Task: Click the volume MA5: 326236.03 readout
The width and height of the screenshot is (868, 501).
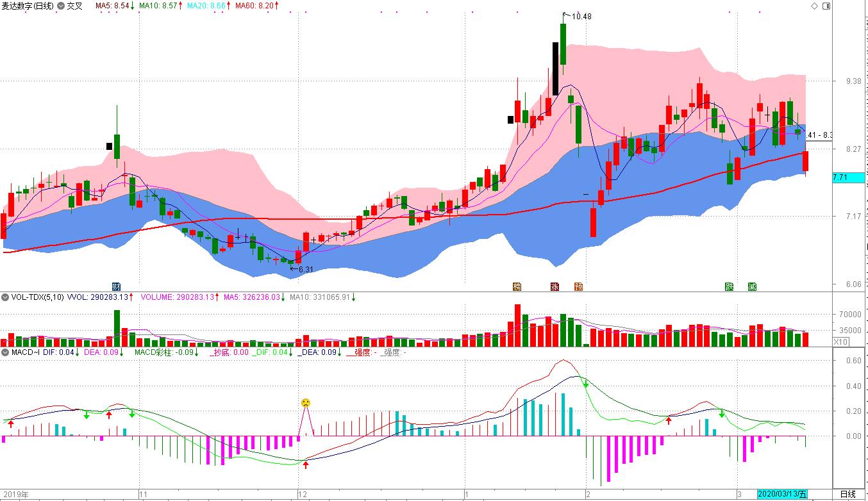Action: click(x=252, y=297)
